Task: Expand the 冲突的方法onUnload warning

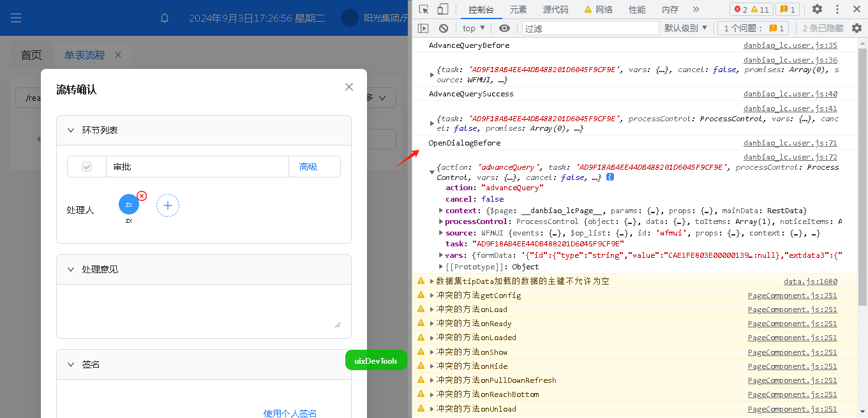Action: [432, 409]
